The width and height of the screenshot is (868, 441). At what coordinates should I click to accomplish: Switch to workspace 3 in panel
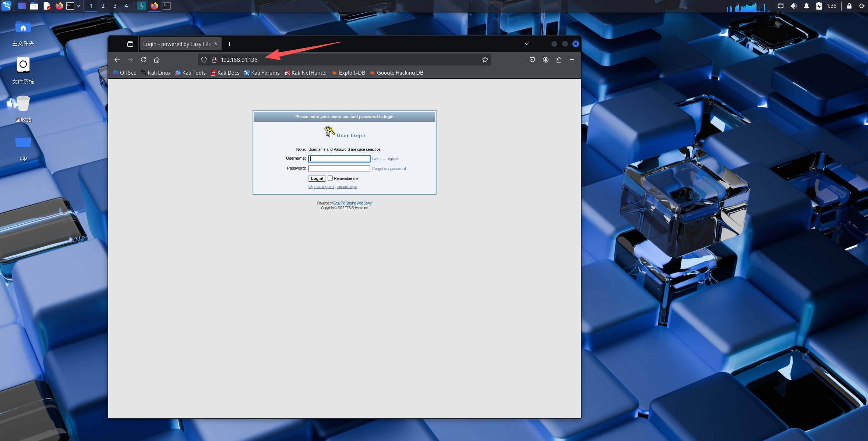pyautogui.click(x=115, y=6)
